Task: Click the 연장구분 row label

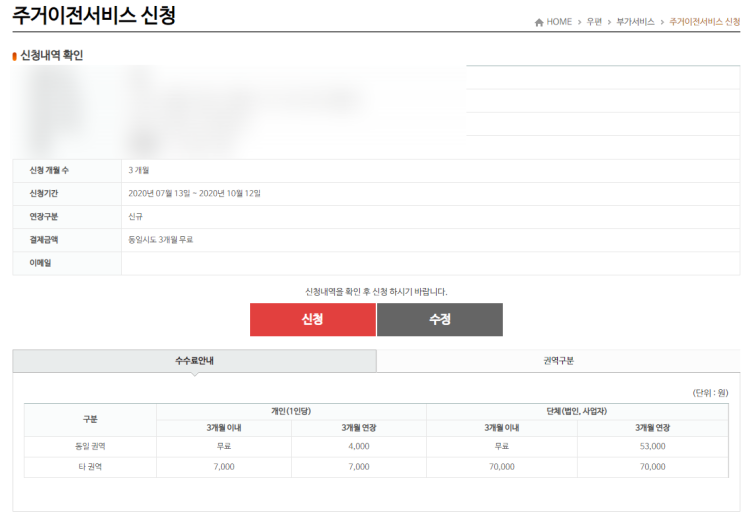Action: click(x=44, y=217)
